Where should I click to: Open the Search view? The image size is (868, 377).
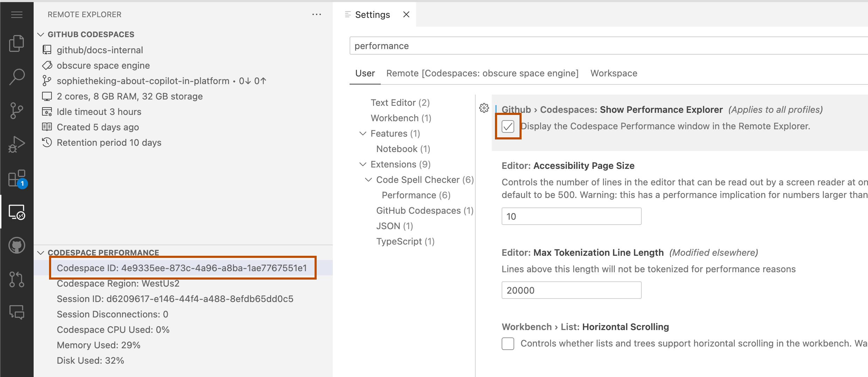(16, 75)
